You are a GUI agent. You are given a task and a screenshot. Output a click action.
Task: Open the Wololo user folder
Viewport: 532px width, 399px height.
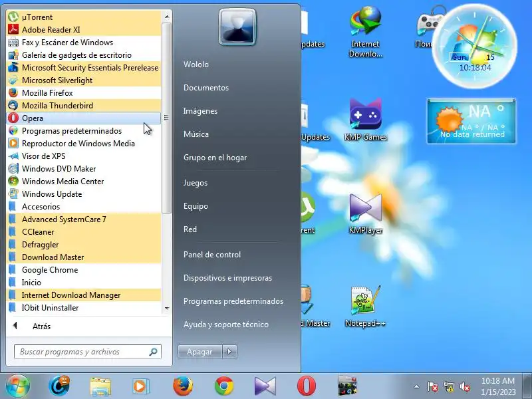pyautogui.click(x=196, y=64)
